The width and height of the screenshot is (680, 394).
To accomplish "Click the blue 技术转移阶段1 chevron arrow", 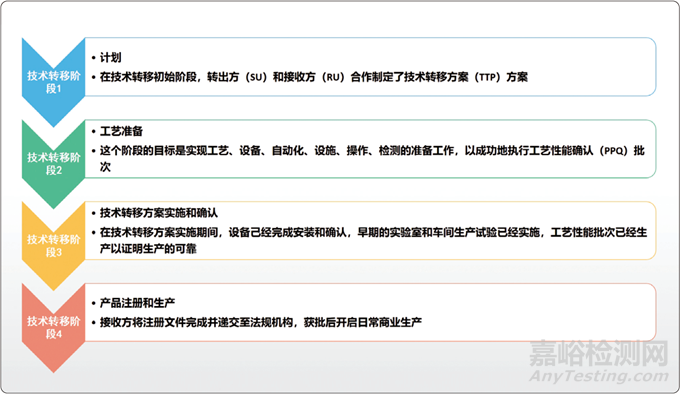I will click(x=53, y=81).
